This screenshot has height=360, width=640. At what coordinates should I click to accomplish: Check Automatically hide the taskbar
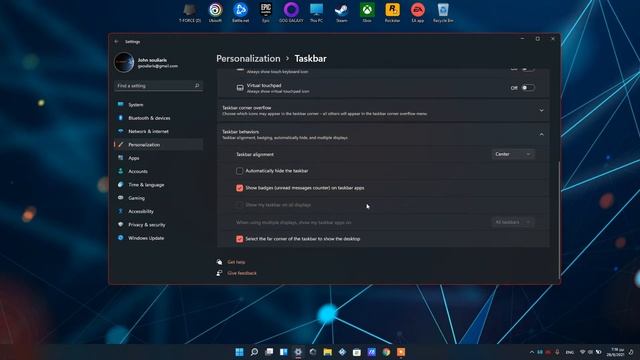[x=240, y=171]
